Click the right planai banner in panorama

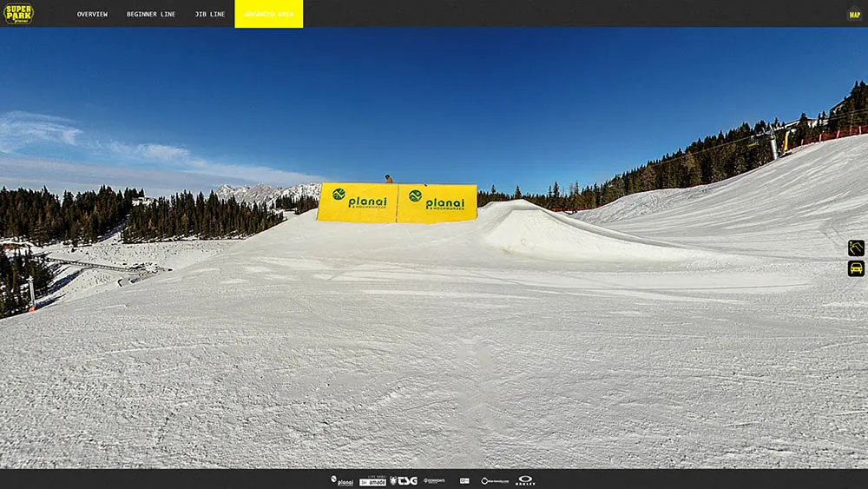pos(437,204)
